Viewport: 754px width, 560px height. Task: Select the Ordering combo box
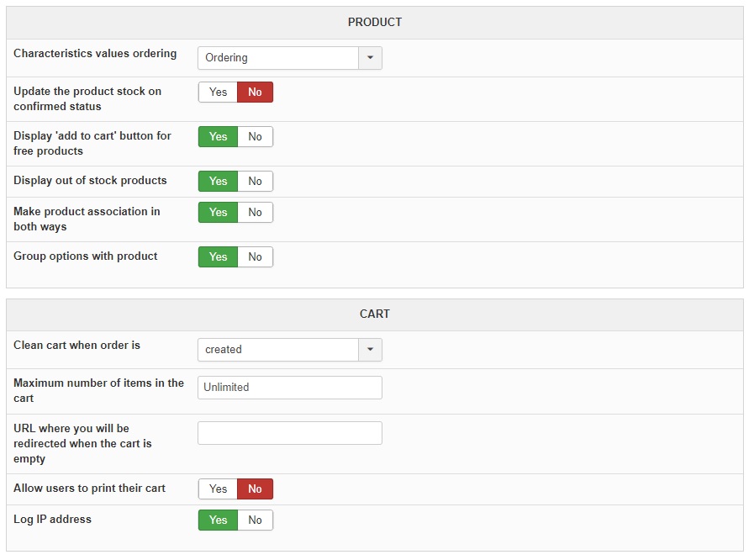(278, 58)
